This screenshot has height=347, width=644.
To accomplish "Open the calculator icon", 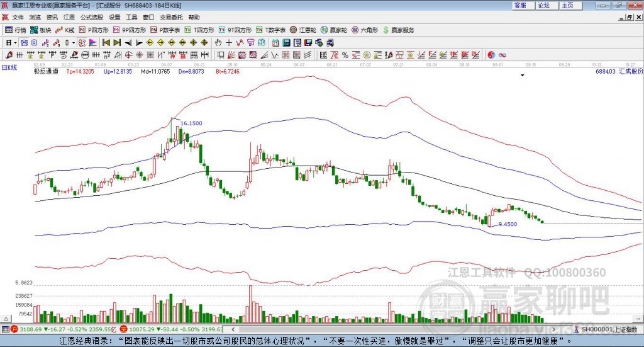I will [x=286, y=43].
